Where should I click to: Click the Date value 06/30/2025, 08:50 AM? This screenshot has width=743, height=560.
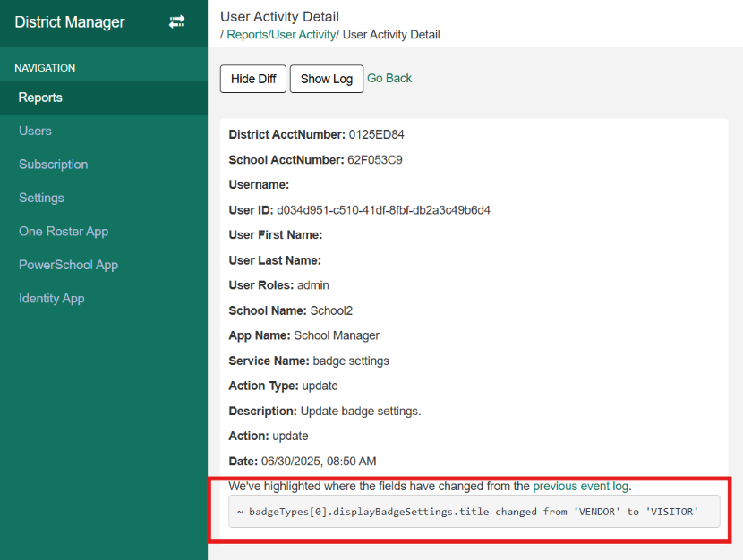click(x=319, y=461)
